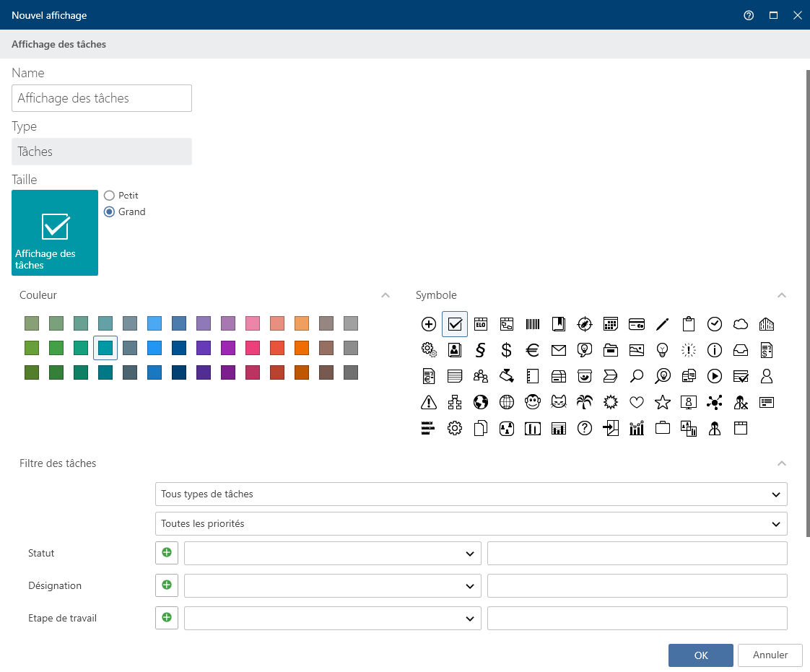Select the barcode symbol
810x672 pixels.
click(532, 325)
